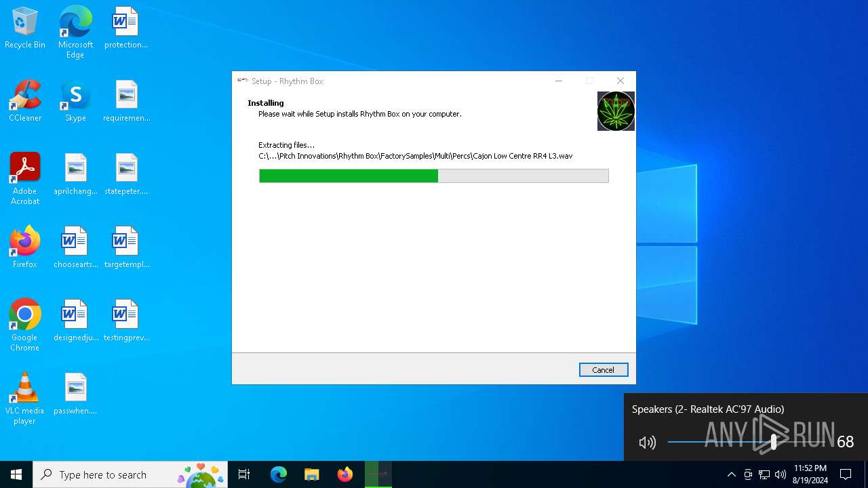Click the installation progress bar
The image size is (868, 488).
click(434, 176)
